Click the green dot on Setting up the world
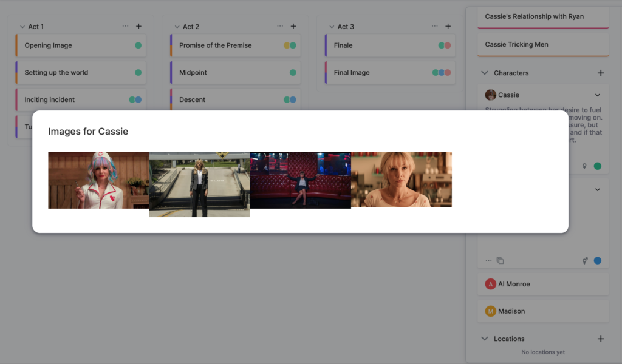Image resolution: width=622 pixels, height=364 pixels. [x=138, y=72]
